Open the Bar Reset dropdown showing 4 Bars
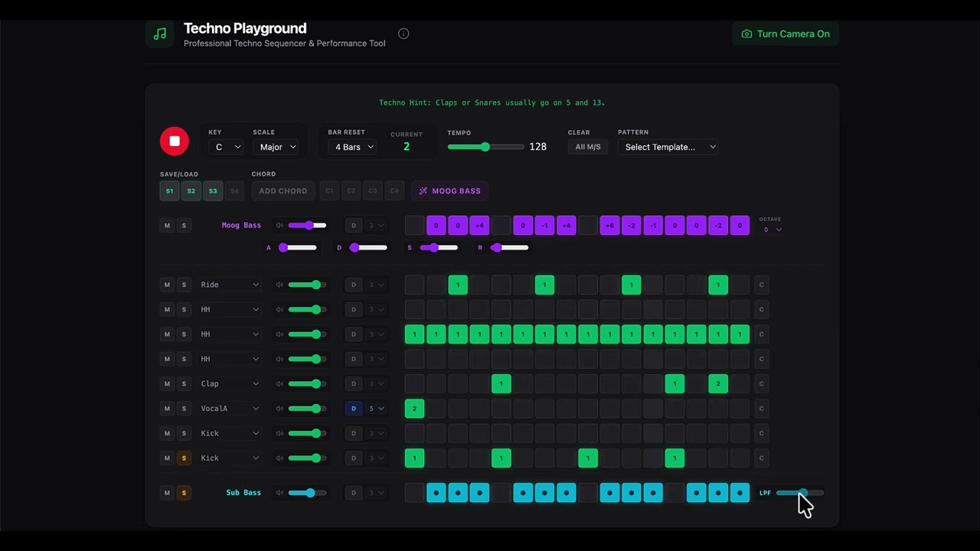This screenshot has width=980, height=551. tap(352, 147)
